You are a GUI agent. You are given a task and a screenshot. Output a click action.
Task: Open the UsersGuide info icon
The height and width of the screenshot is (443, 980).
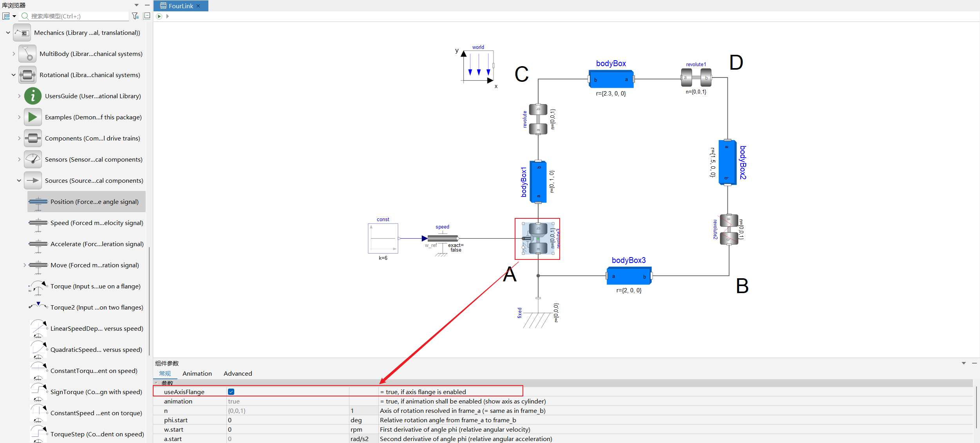33,96
